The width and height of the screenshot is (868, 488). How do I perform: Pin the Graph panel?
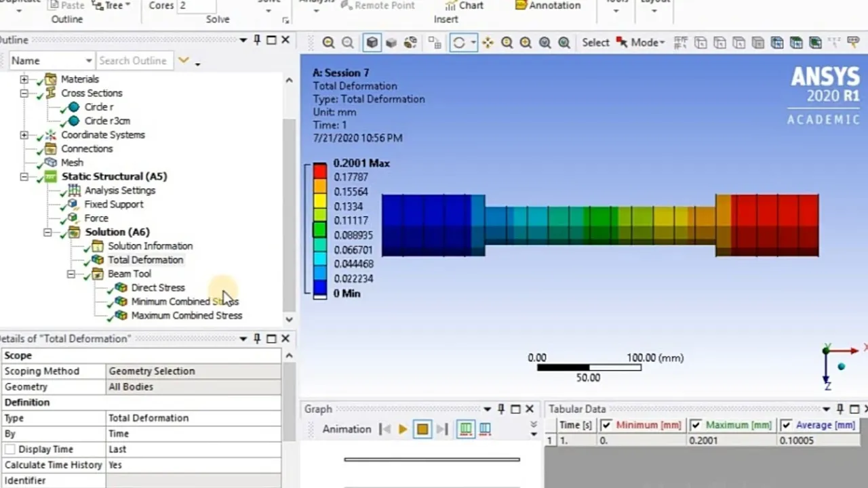tap(501, 409)
